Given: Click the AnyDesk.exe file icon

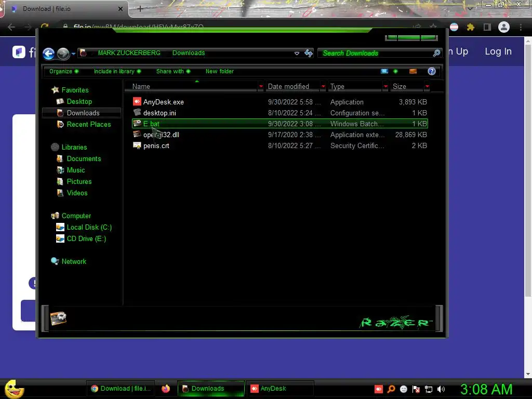Looking at the screenshot, I should [137, 101].
